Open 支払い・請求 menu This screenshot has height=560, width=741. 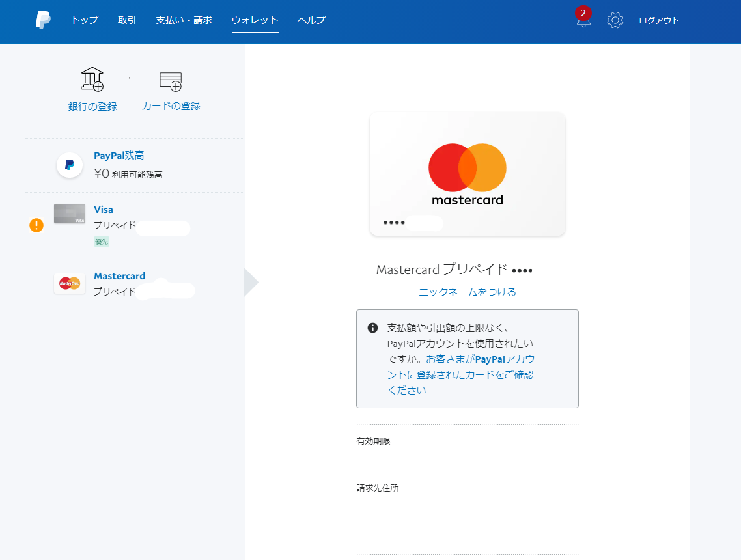184,20
